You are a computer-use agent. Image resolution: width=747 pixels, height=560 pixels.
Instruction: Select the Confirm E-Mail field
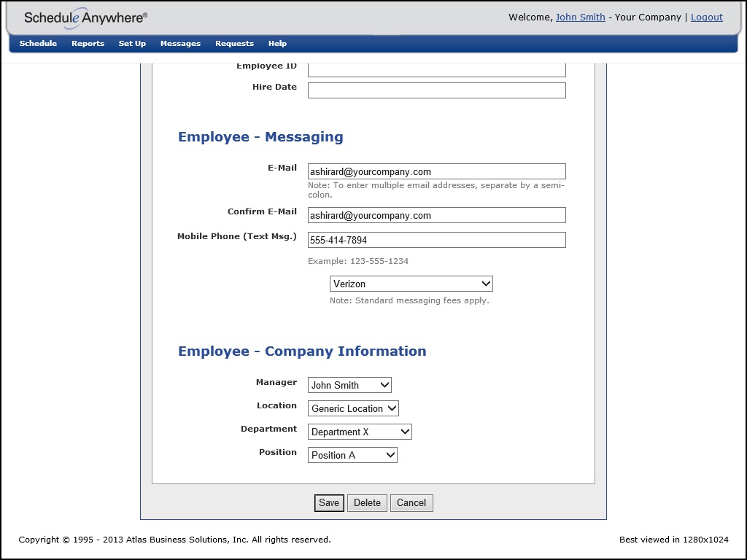[436, 216]
